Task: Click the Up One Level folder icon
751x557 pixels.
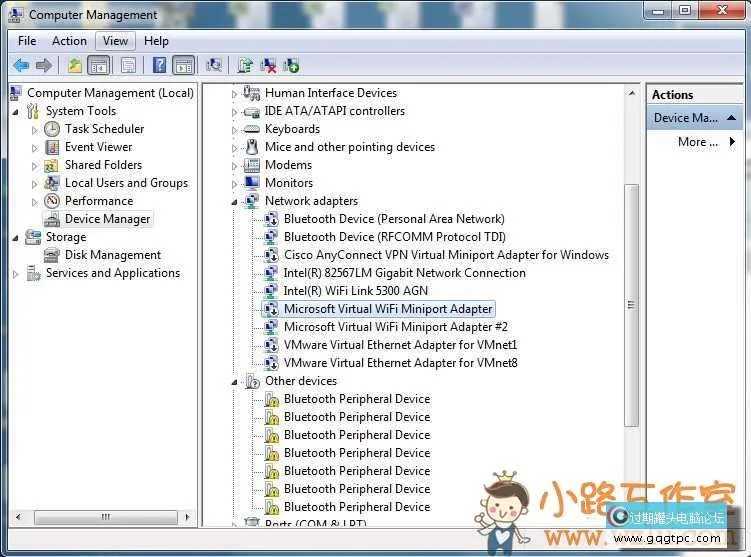Action: 74,66
